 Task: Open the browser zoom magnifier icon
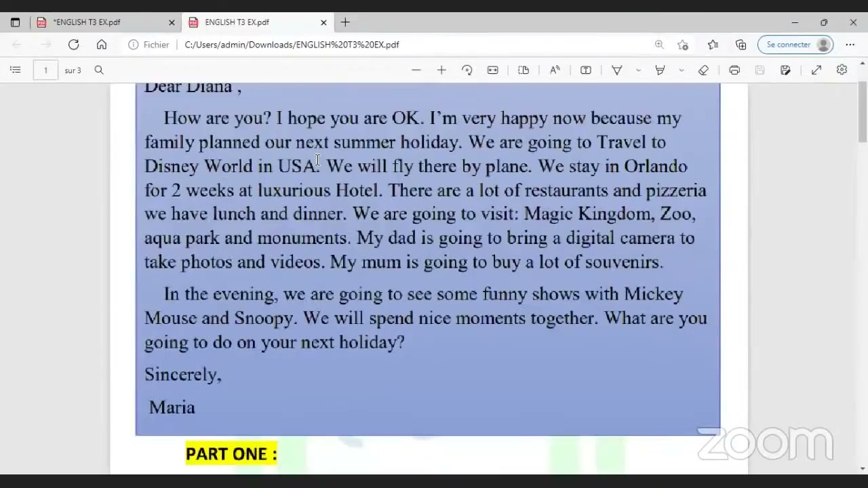[659, 45]
